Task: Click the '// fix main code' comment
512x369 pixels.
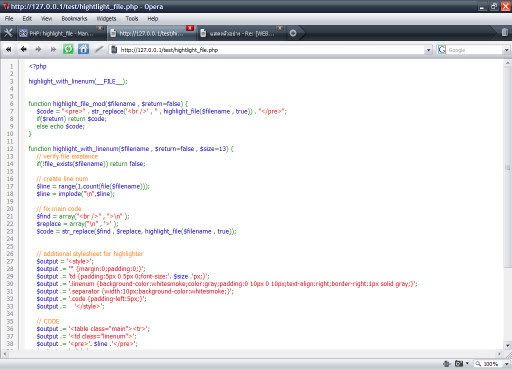Action: click(x=59, y=209)
